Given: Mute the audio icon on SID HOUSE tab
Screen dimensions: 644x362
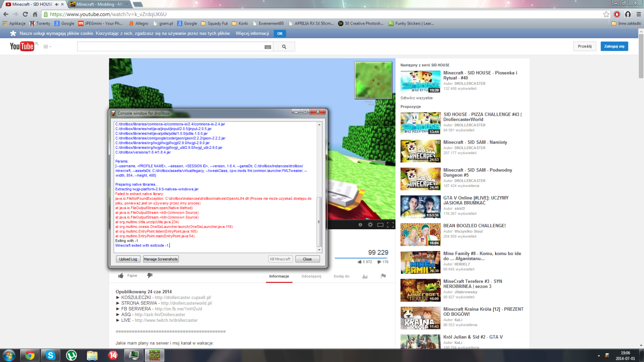Looking at the screenshot, I should click(x=57, y=4).
